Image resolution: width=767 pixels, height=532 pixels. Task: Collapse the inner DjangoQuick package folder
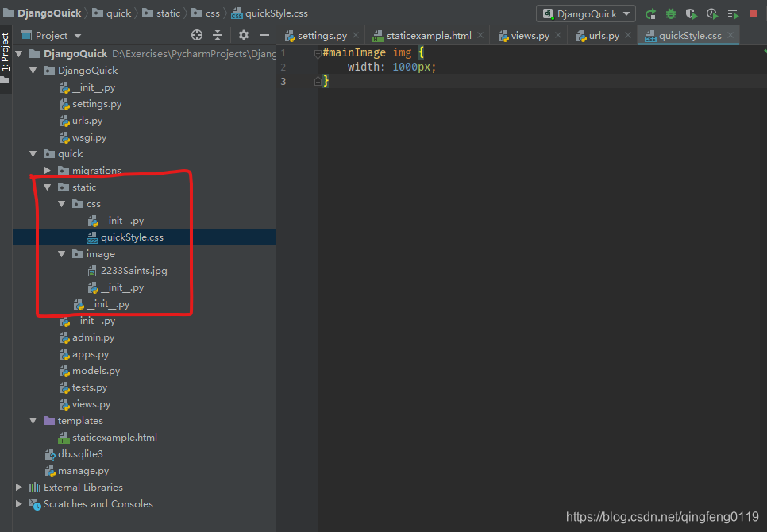pos(33,71)
